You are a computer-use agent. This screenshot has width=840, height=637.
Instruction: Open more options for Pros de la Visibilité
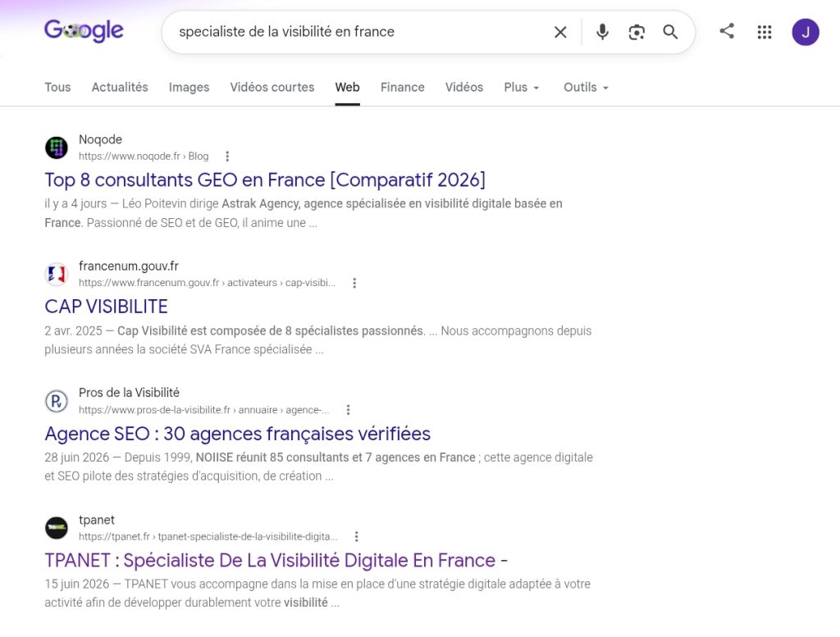[x=348, y=410]
